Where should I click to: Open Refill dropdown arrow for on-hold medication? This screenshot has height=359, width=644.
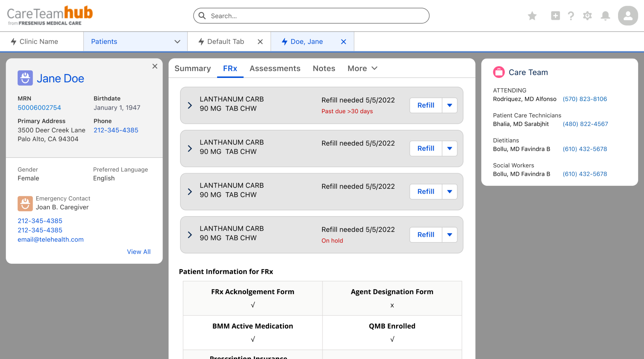click(x=450, y=235)
